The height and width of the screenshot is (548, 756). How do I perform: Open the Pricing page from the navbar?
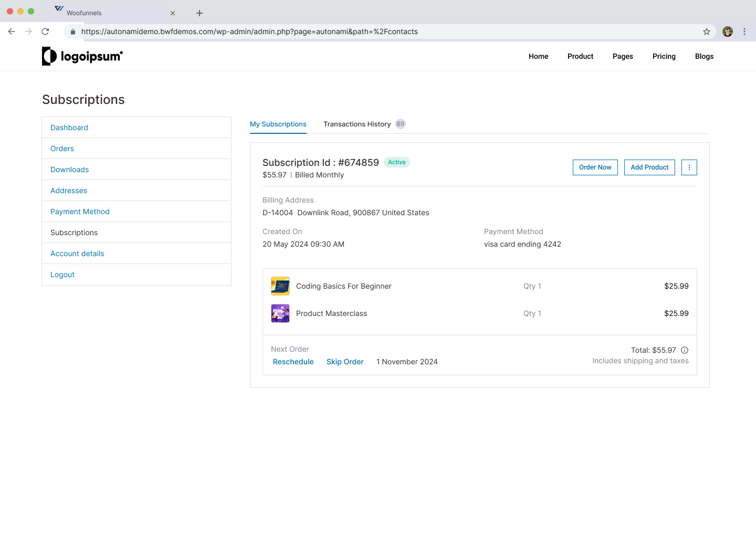pos(664,56)
